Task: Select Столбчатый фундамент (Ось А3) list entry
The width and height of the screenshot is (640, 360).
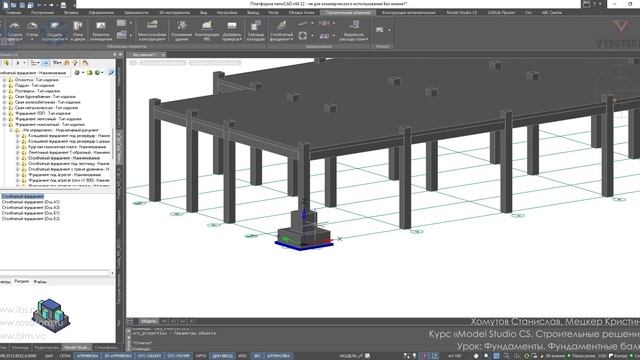Action: click(x=31, y=208)
